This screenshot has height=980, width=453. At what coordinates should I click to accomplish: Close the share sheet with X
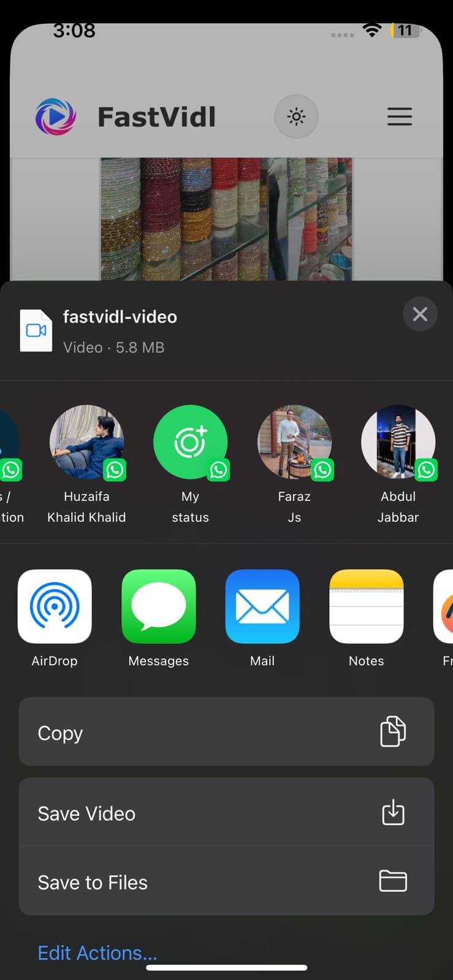point(420,314)
